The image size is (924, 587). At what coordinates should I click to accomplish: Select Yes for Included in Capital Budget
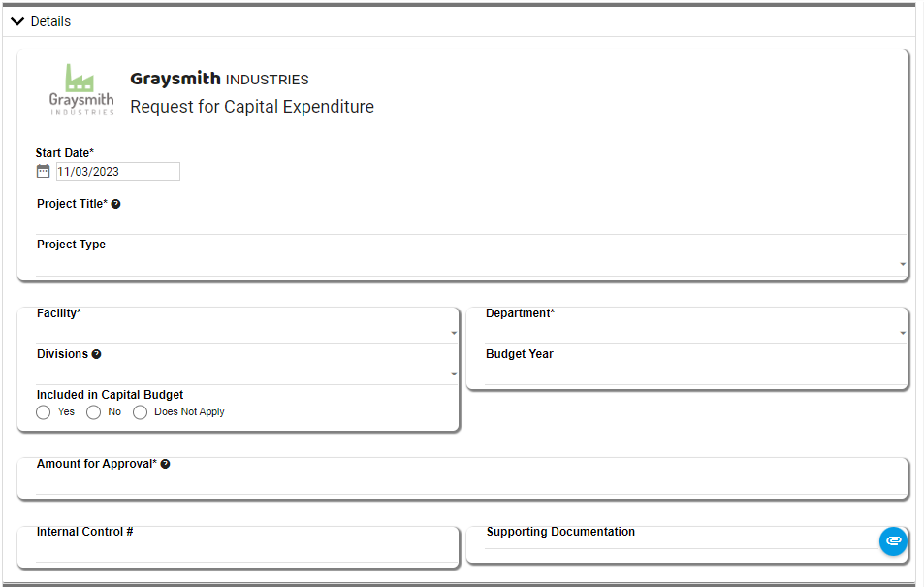coord(43,412)
